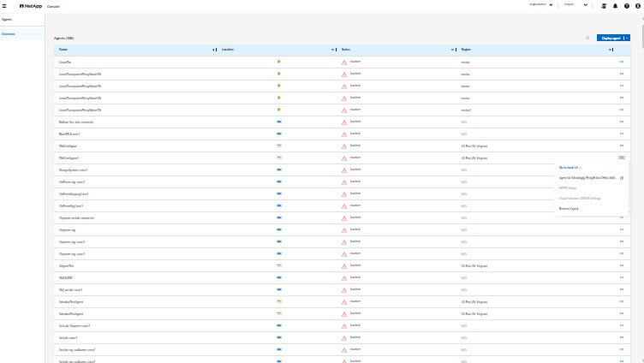Sort the table by Name column
The image size is (644, 363).
[214, 50]
